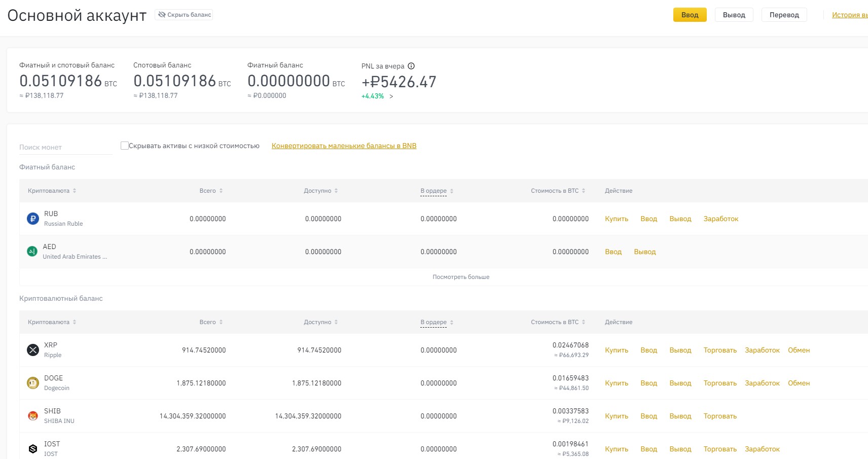Sort fiat table by Доступно column
The height and width of the screenshot is (459, 868).
[x=321, y=191]
